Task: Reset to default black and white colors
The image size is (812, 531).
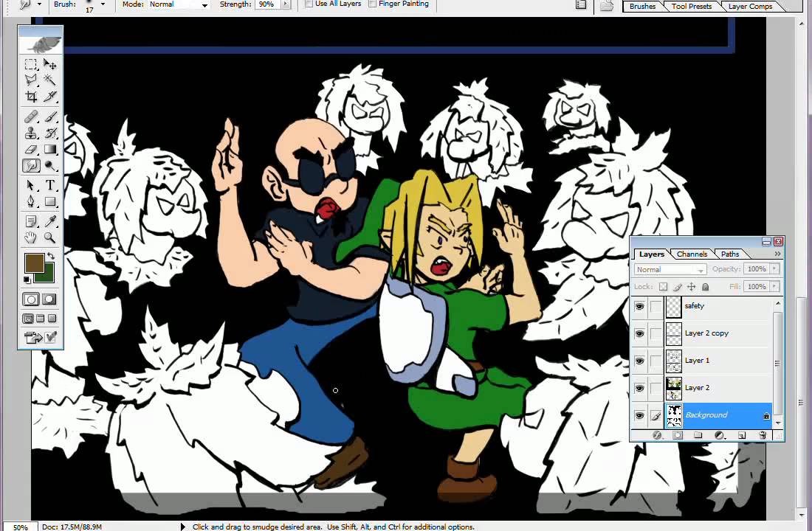Action: coord(27,280)
